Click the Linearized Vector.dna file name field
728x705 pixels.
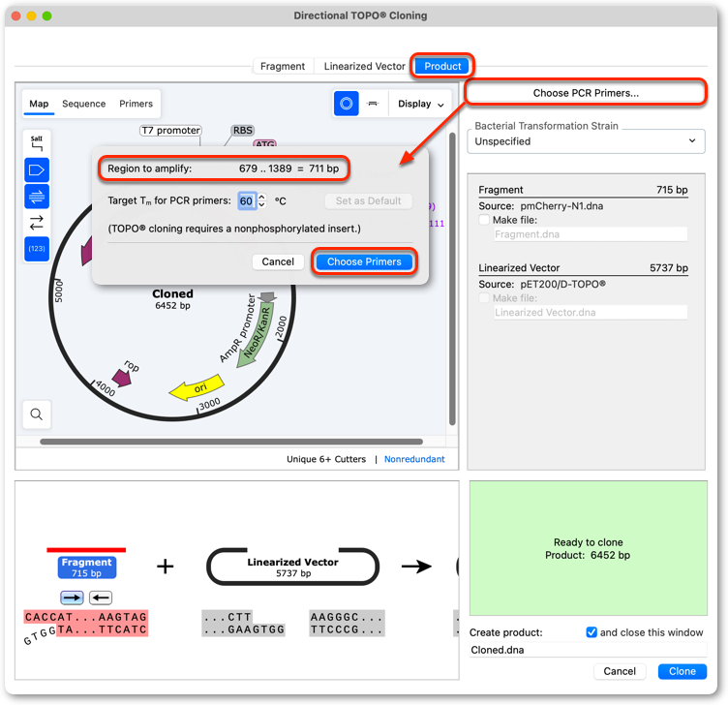[x=591, y=313]
